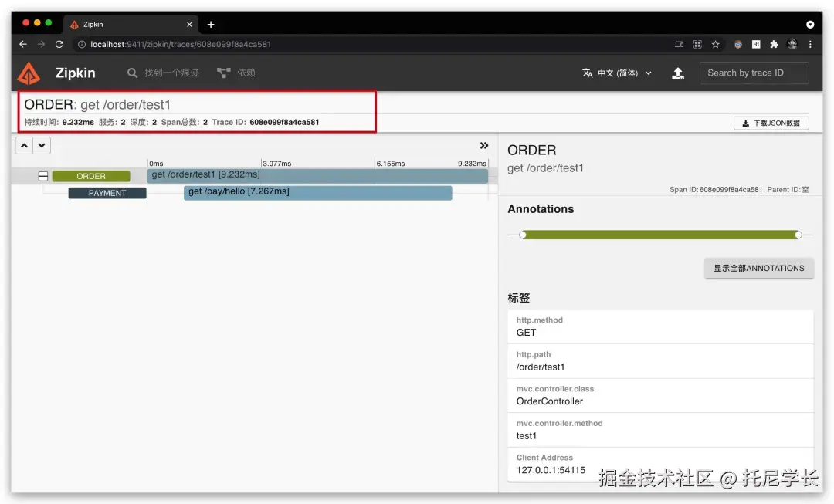
Task: Collapse the span detail panel with double chevron
Action: 484,146
